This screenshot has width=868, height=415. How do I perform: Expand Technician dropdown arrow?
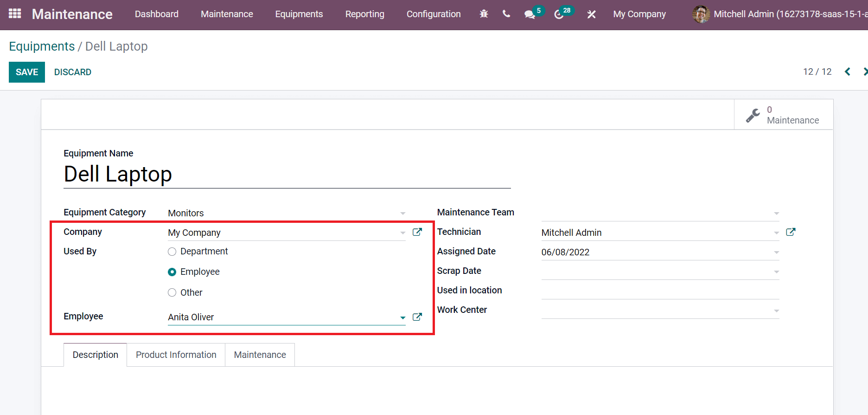776,233
